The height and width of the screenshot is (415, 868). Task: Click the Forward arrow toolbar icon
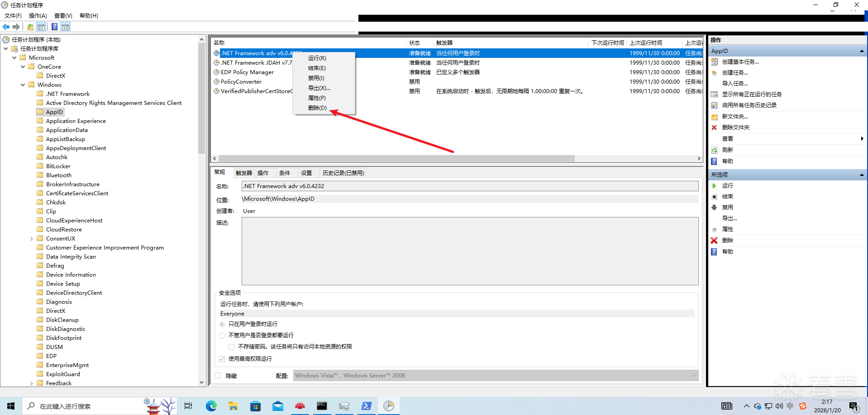pyautogui.click(x=16, y=27)
